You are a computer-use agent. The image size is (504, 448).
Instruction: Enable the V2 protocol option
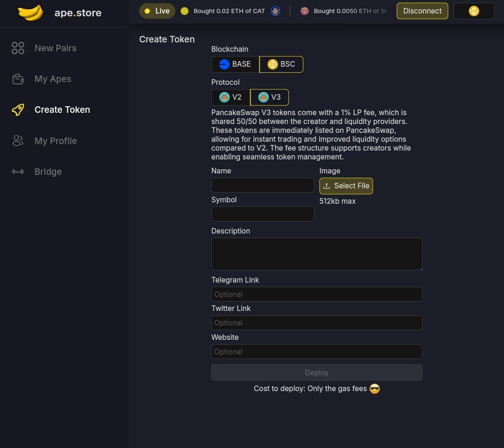click(x=230, y=97)
